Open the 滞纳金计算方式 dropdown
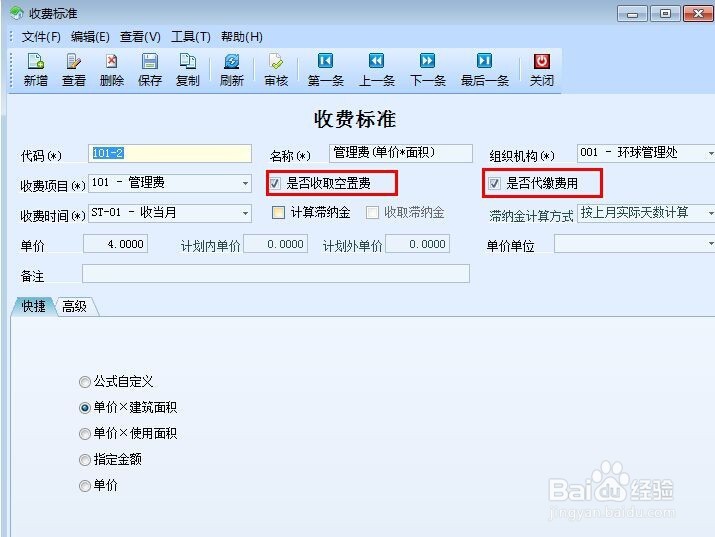The width and height of the screenshot is (715, 537). [x=710, y=213]
